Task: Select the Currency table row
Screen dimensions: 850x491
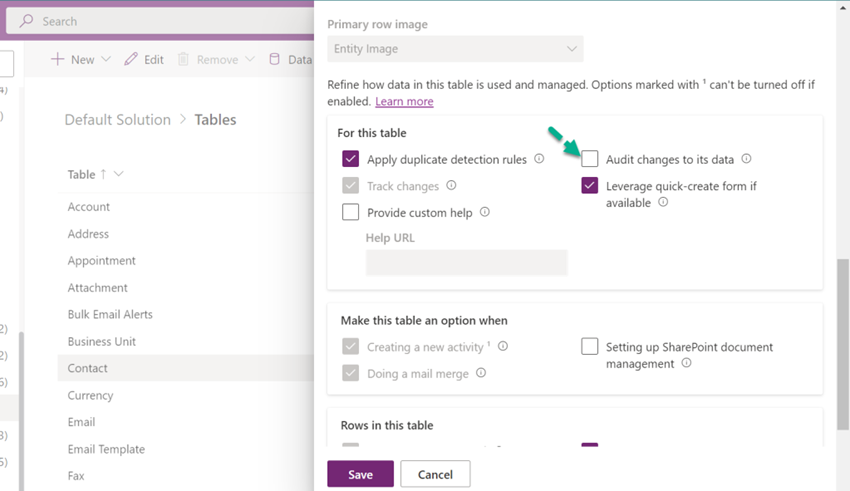Action: 185,395
